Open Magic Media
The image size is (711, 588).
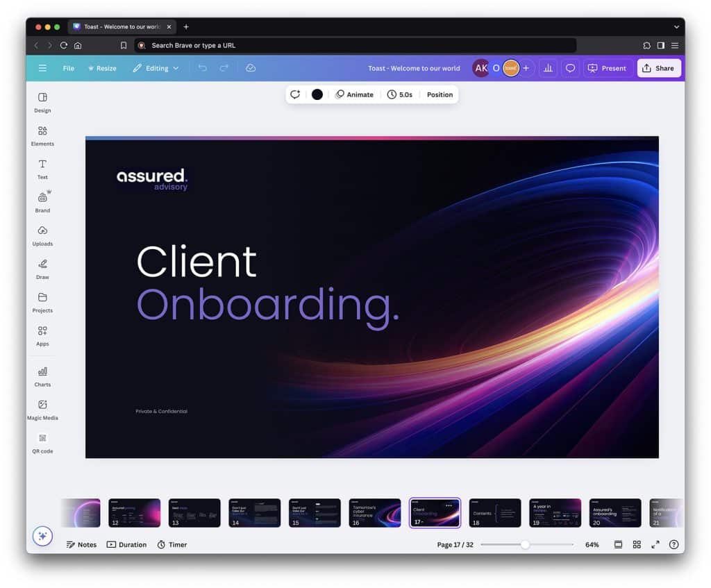pyautogui.click(x=42, y=410)
